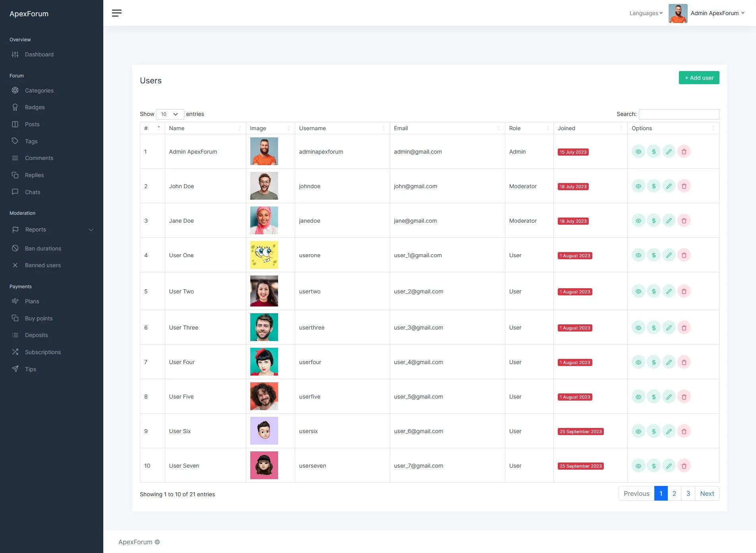Click the dollar icon for User One

(x=654, y=255)
